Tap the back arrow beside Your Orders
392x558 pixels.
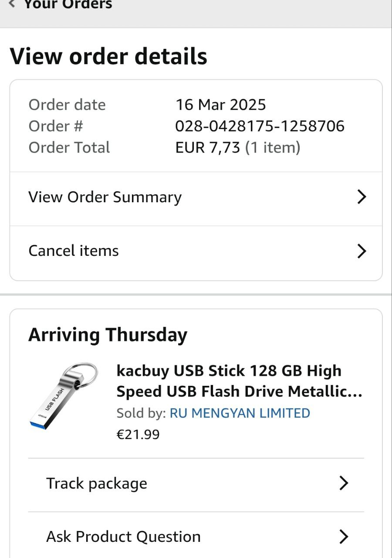point(13,4)
